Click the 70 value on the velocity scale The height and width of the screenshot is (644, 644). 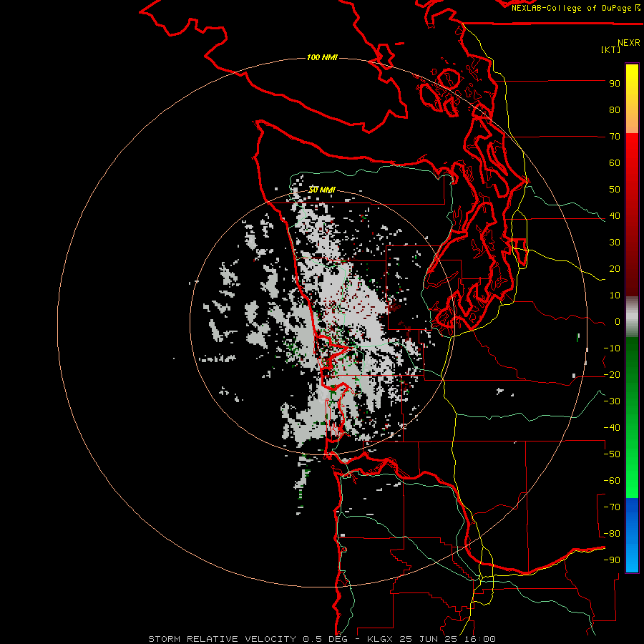coord(615,137)
